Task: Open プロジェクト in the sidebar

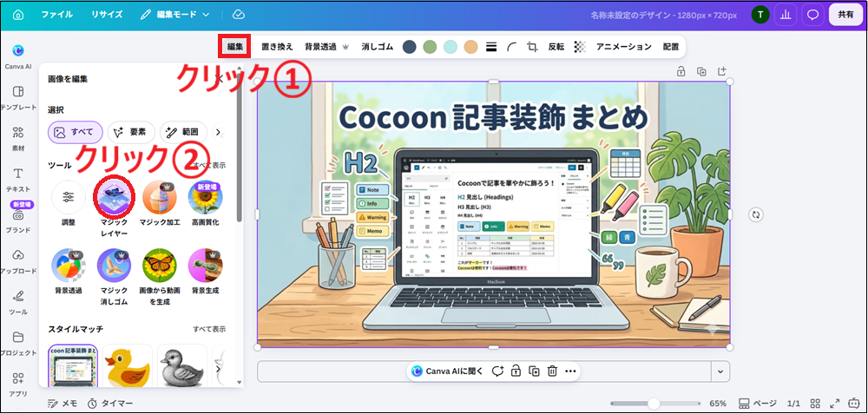Action: 17,343
